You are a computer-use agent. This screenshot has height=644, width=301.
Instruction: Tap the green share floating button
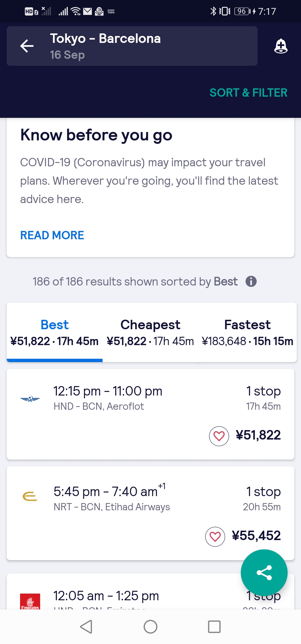point(264,572)
